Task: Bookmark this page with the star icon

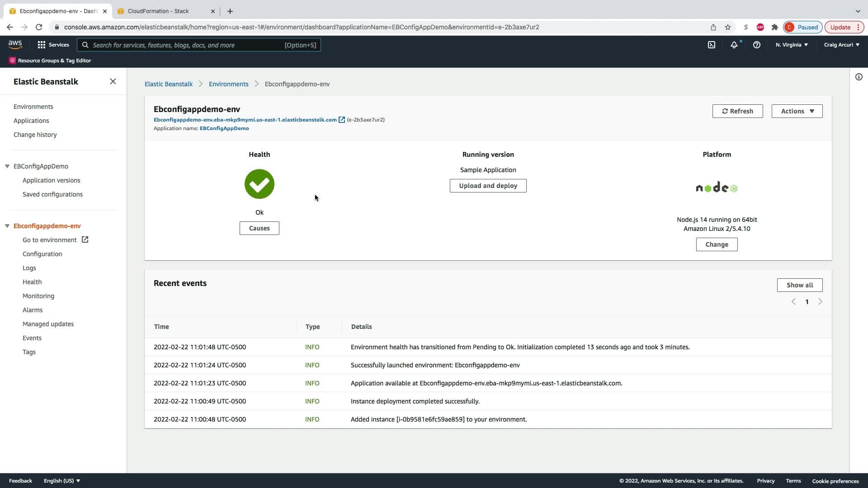Action: click(728, 27)
